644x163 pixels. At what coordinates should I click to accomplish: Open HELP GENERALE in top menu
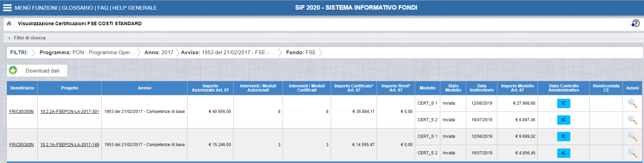click(x=135, y=8)
